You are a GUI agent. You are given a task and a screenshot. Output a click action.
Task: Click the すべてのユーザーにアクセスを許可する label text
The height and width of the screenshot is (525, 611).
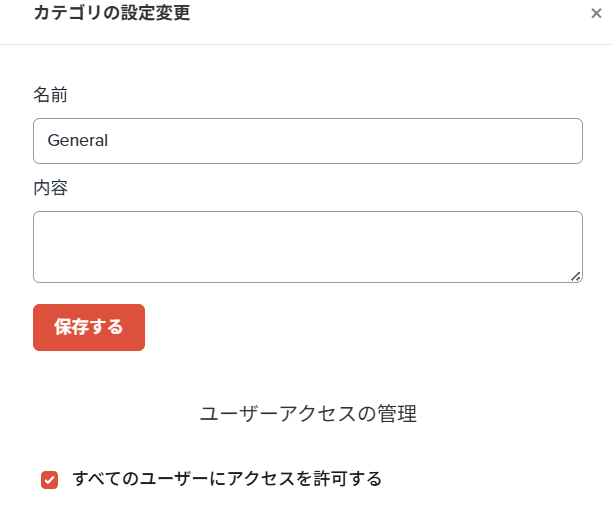[x=227, y=479]
